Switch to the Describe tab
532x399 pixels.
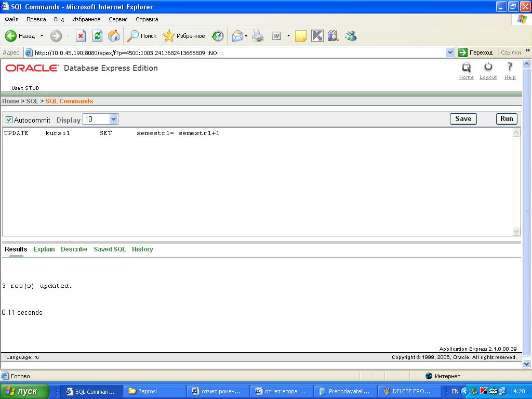click(74, 249)
